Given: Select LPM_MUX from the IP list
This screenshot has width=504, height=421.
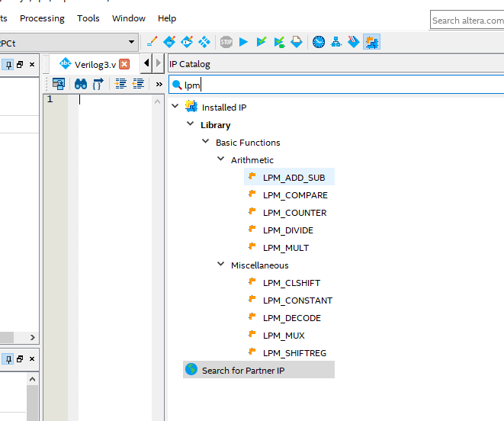Looking at the screenshot, I should tap(284, 336).
